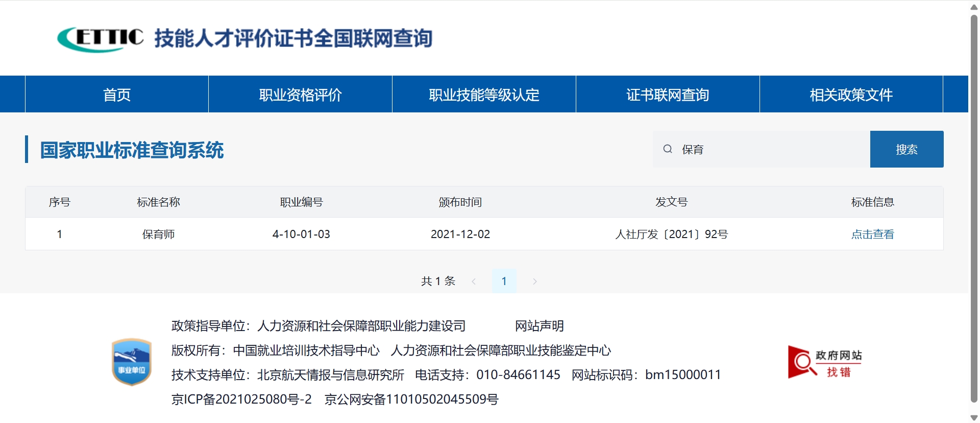
Task: Open the 首页 navigation tab
Action: (x=117, y=95)
